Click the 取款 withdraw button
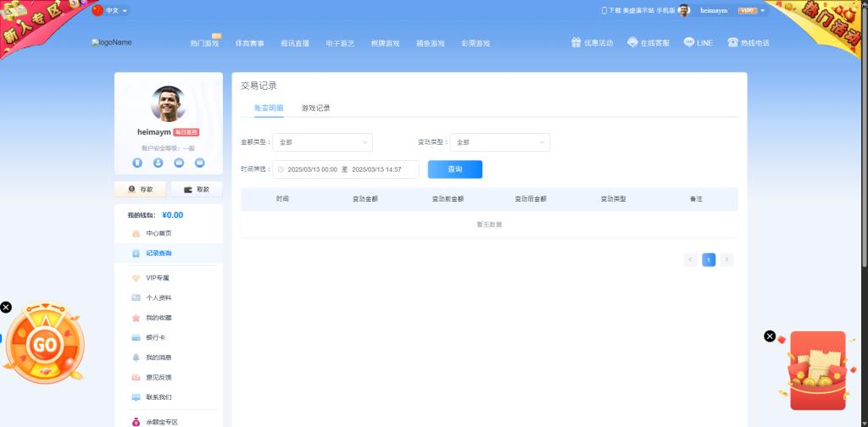This screenshot has height=427, width=868. (197, 190)
